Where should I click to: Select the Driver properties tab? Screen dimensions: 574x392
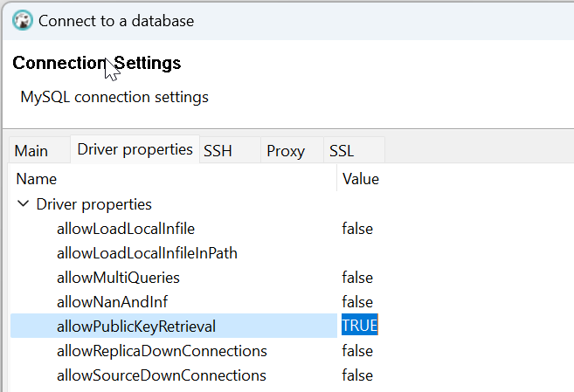(135, 149)
